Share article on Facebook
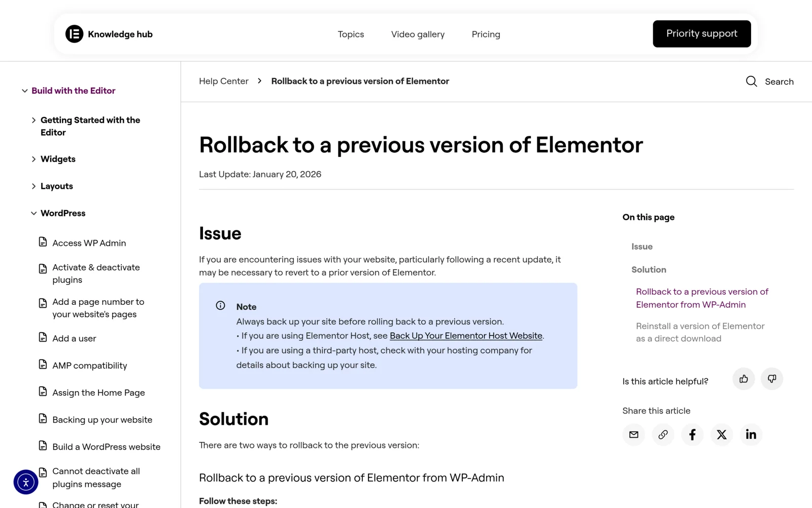812x508 pixels. (x=692, y=434)
